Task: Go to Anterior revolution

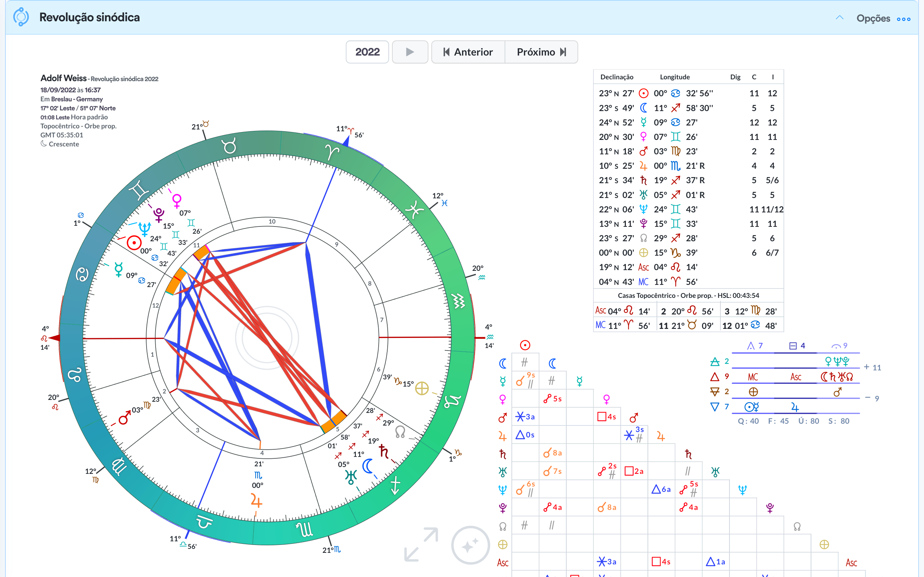Action: [468, 52]
